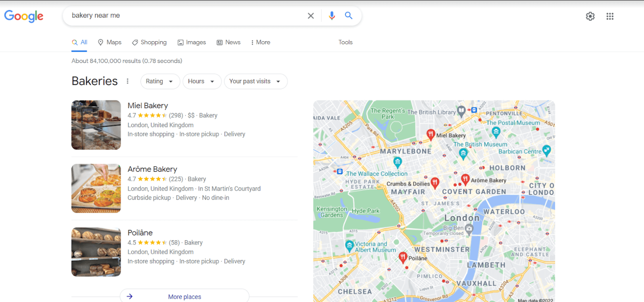Click the Google logo
This screenshot has height=302, width=644.
[x=24, y=16]
